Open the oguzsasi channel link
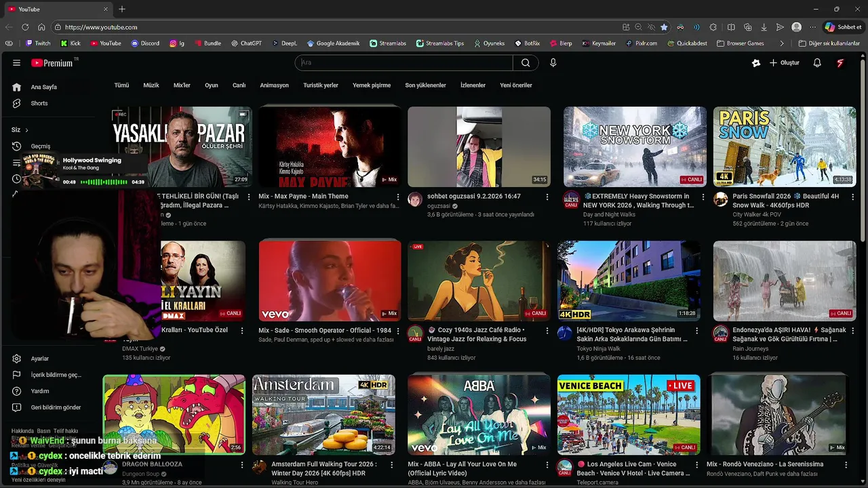This screenshot has width=868, height=488. [x=439, y=206]
